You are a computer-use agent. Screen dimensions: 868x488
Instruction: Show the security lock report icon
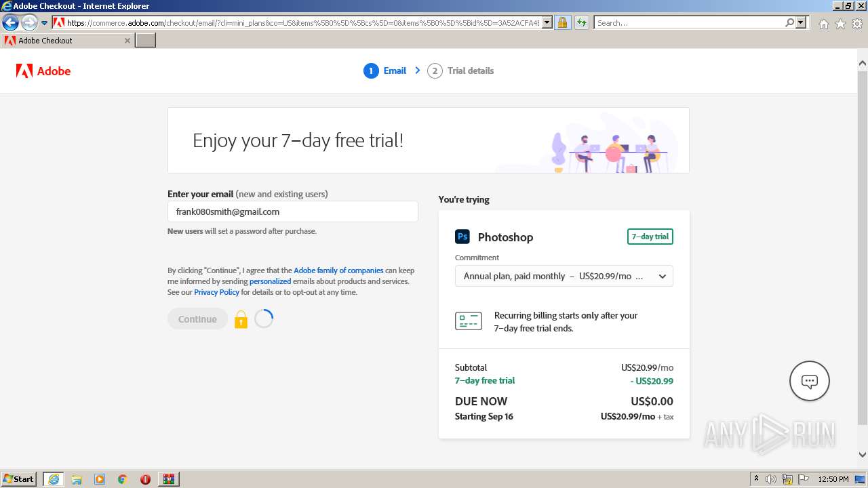pos(562,22)
